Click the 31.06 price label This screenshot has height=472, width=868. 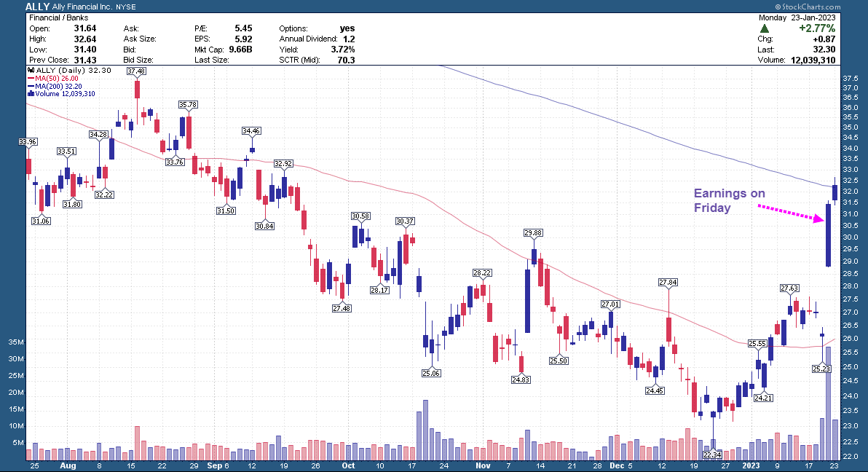point(41,221)
